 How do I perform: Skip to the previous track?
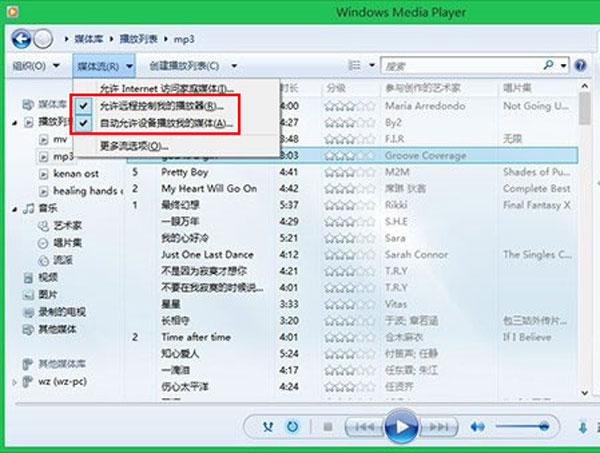point(364,426)
